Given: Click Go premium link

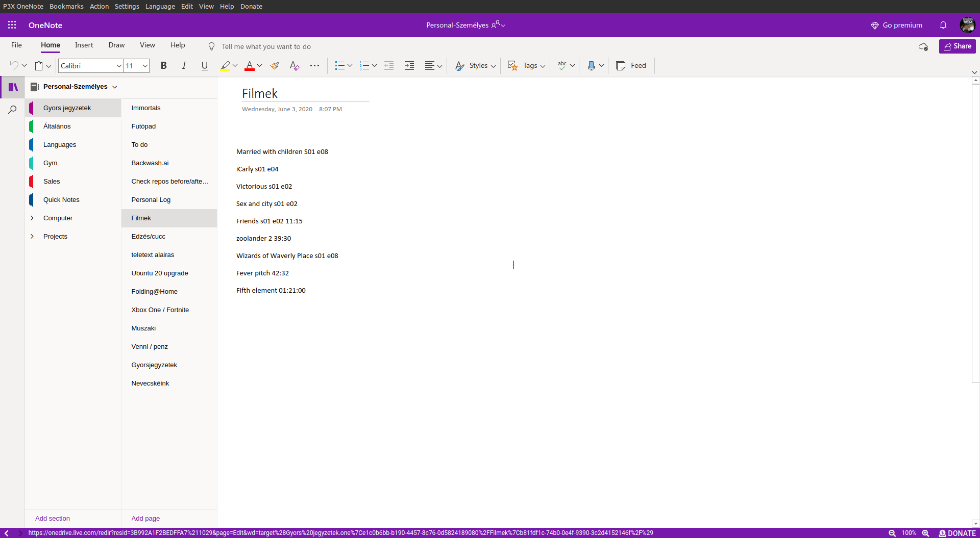Looking at the screenshot, I should click(897, 25).
